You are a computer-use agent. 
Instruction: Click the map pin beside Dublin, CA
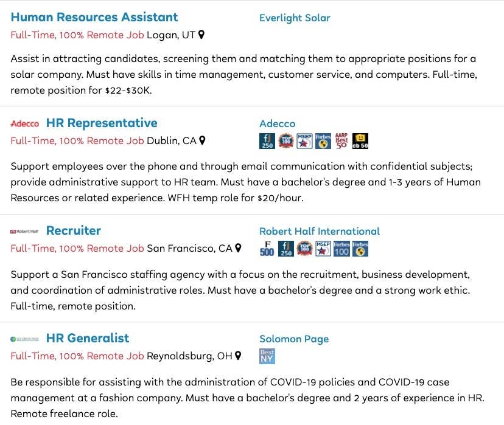click(x=202, y=140)
